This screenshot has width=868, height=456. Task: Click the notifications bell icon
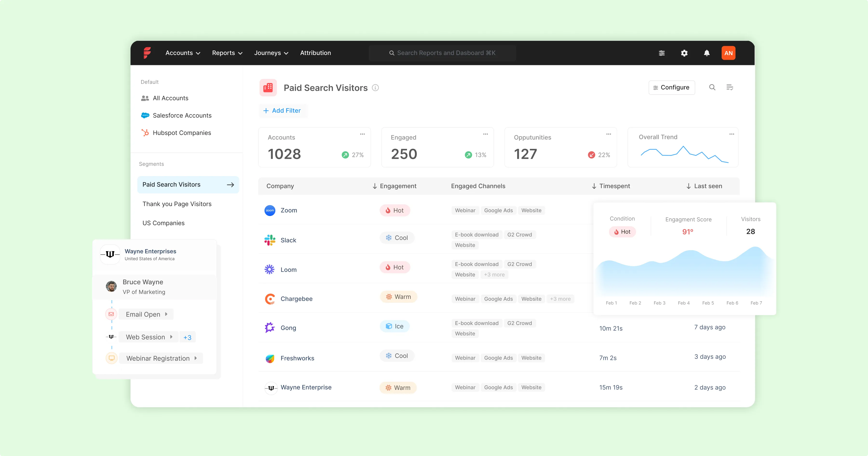point(707,53)
